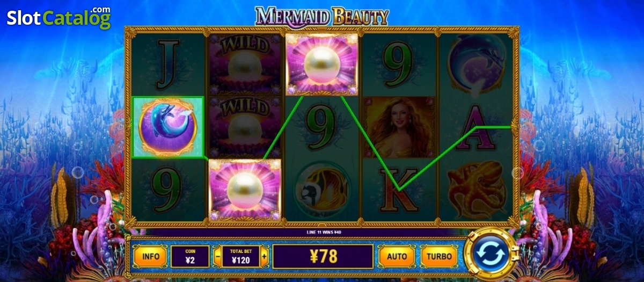The height and width of the screenshot is (282, 644).
Task: Open the INFO paytable
Action: [x=150, y=256]
